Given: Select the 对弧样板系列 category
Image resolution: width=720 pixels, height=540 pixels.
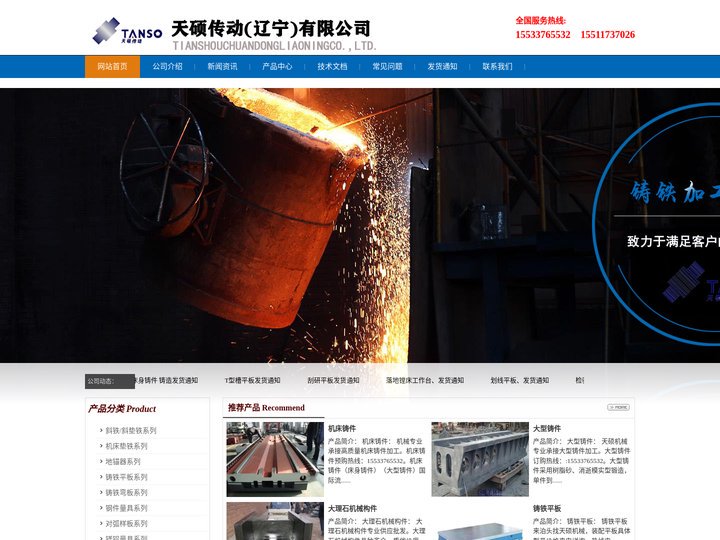Looking at the screenshot, I should click(126, 524).
